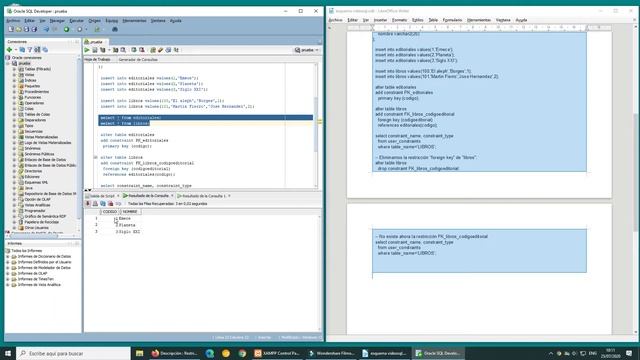Click the Commit icon in worksheet toolbar
Viewport: 640px width, 360px height.
pyautogui.click(x=134, y=50)
